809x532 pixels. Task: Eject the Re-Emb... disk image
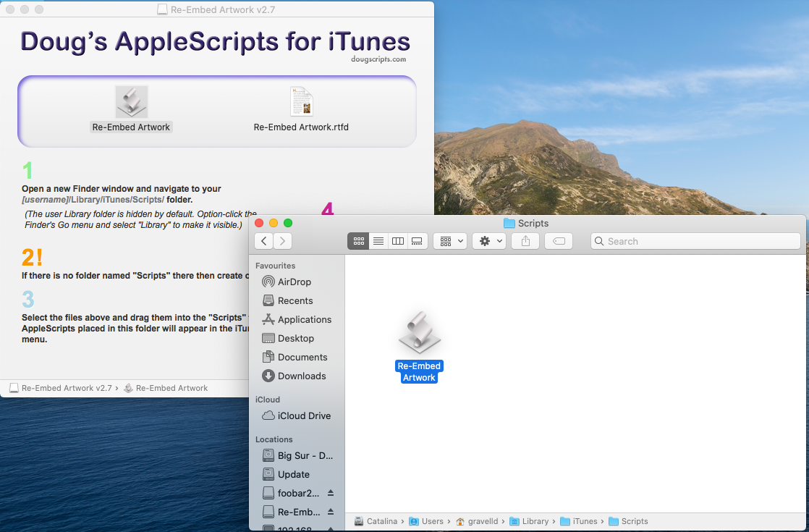pyautogui.click(x=331, y=512)
